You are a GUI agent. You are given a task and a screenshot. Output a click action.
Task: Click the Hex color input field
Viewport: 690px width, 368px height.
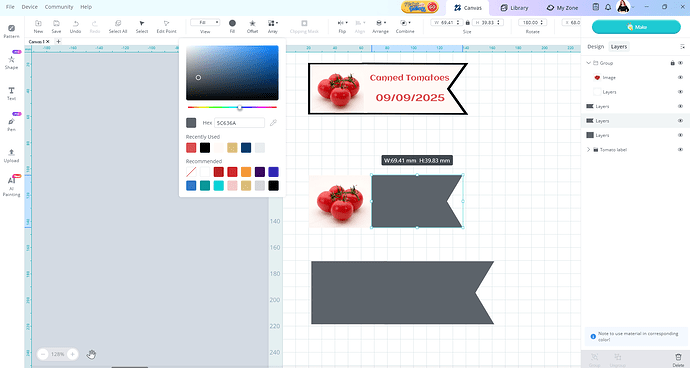pyautogui.click(x=239, y=123)
